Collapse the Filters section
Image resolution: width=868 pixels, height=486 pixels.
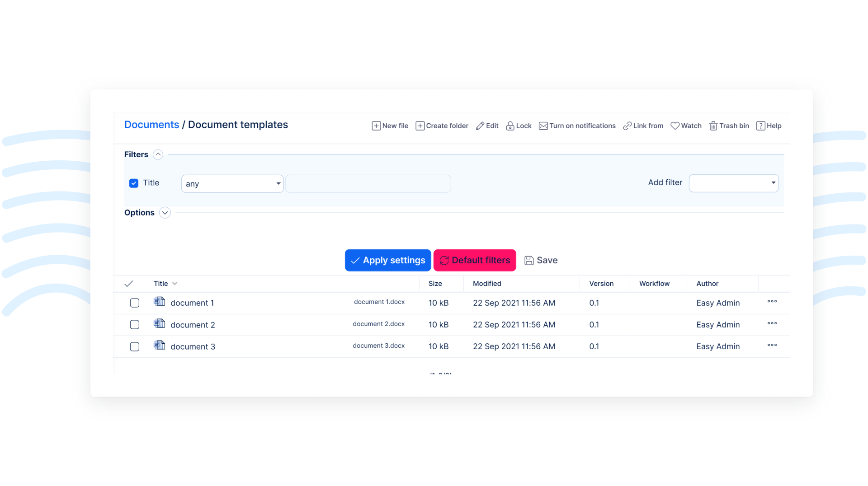pos(158,155)
